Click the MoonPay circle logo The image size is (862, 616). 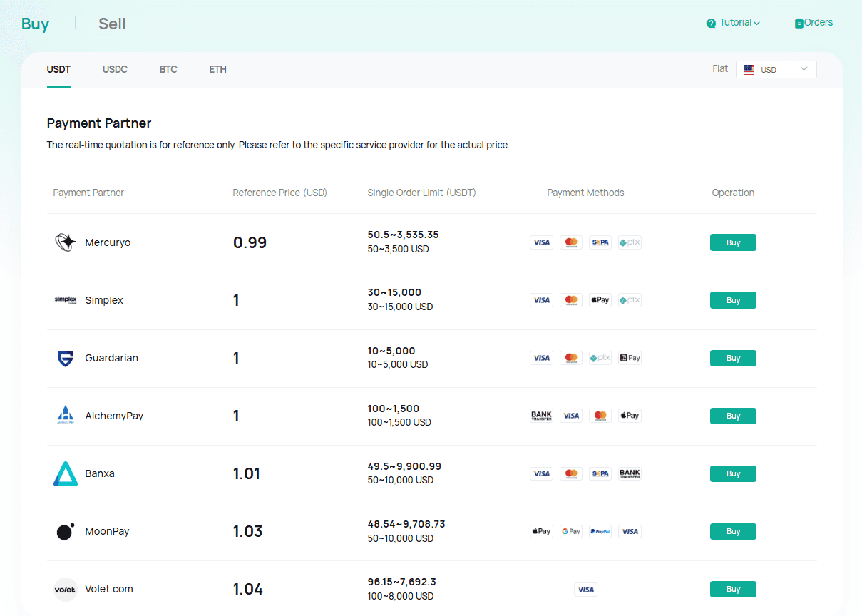coord(66,531)
